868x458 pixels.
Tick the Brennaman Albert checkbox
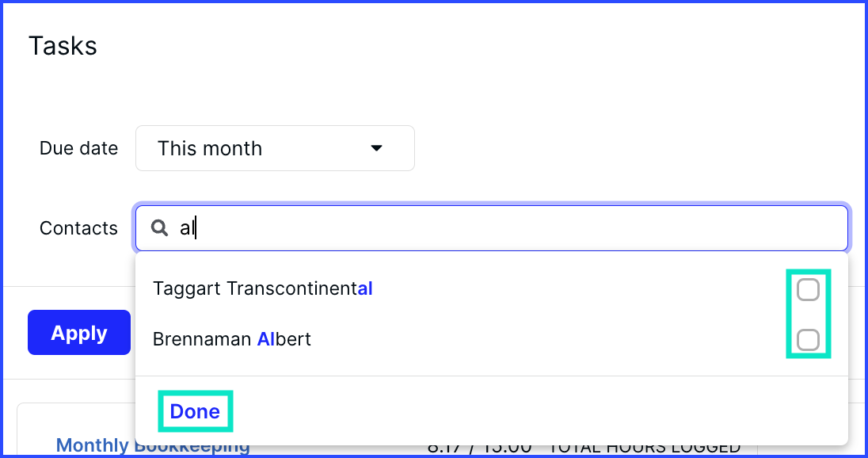click(808, 339)
